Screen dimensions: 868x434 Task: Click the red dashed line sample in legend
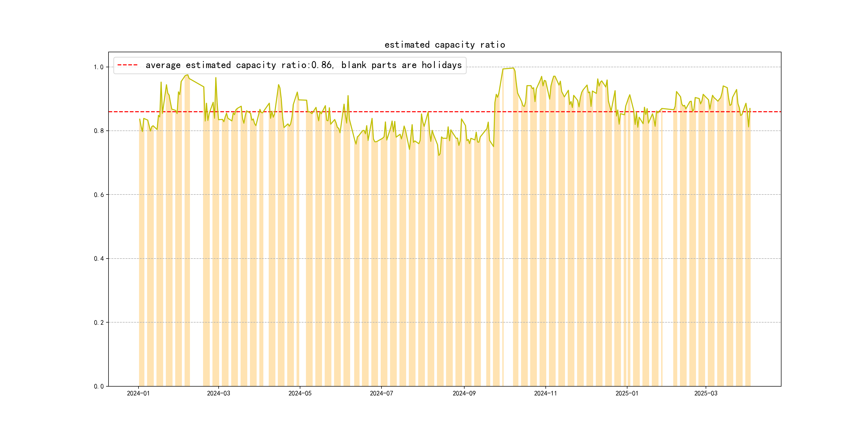click(x=127, y=65)
